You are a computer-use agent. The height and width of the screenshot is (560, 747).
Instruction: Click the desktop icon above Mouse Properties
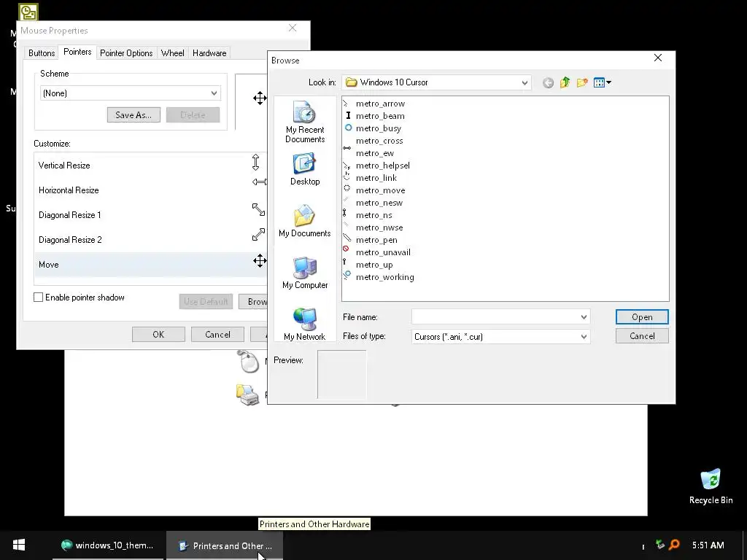[28, 12]
